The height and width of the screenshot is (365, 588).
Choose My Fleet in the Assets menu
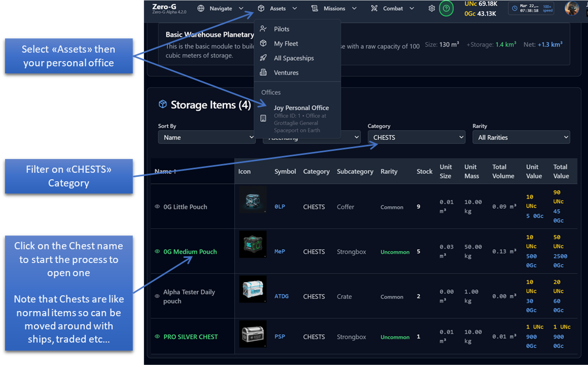[286, 44]
